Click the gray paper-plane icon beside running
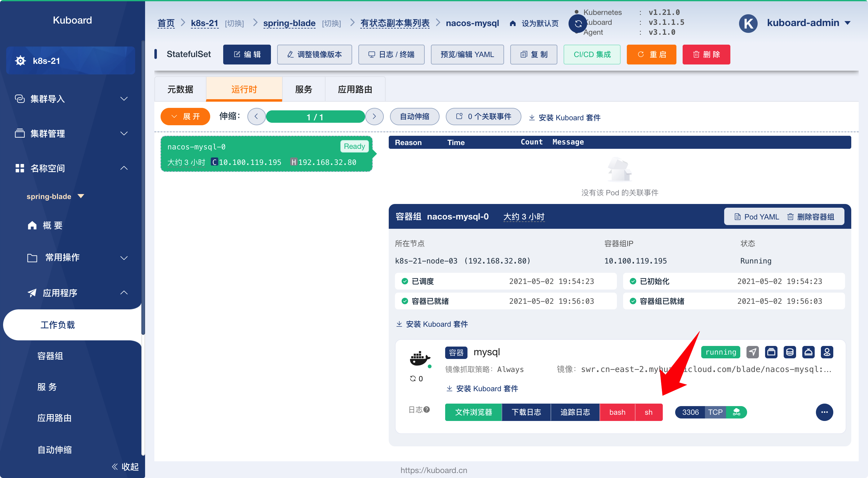The width and height of the screenshot is (868, 478). coord(752,352)
